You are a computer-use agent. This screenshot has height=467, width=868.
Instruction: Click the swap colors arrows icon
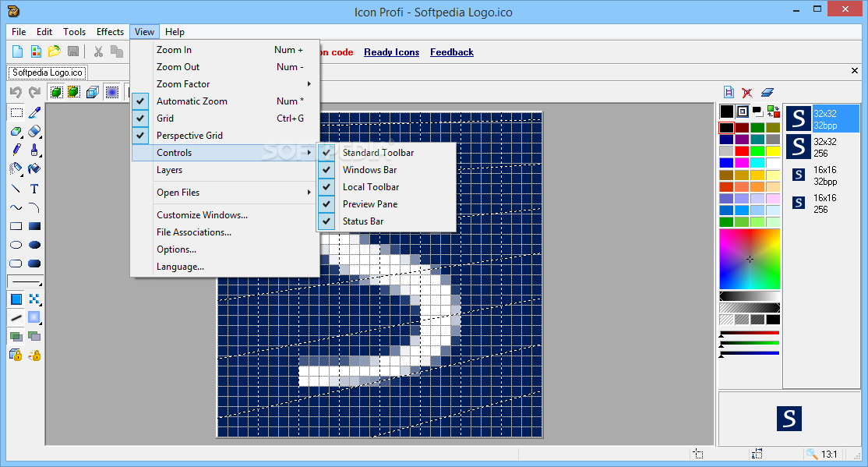(774, 112)
